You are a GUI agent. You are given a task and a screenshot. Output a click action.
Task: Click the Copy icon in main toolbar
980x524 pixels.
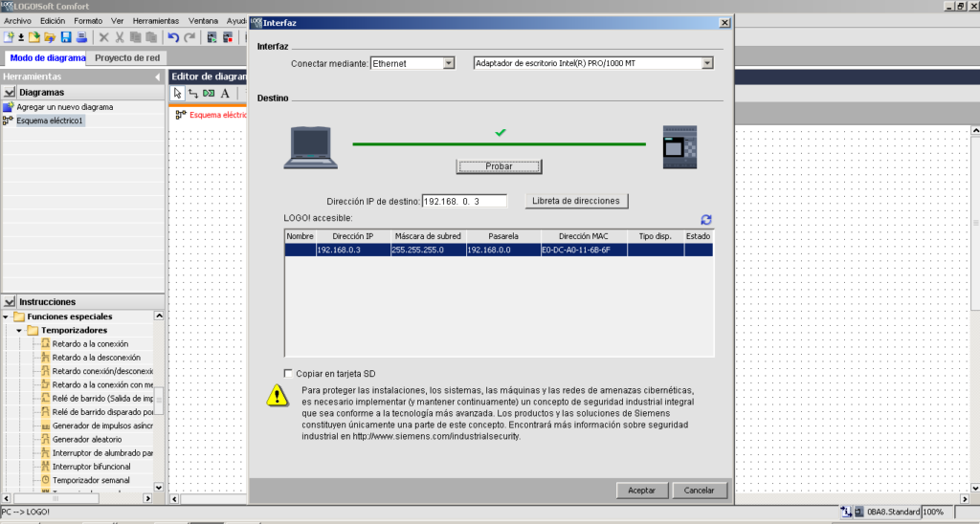[x=135, y=37]
